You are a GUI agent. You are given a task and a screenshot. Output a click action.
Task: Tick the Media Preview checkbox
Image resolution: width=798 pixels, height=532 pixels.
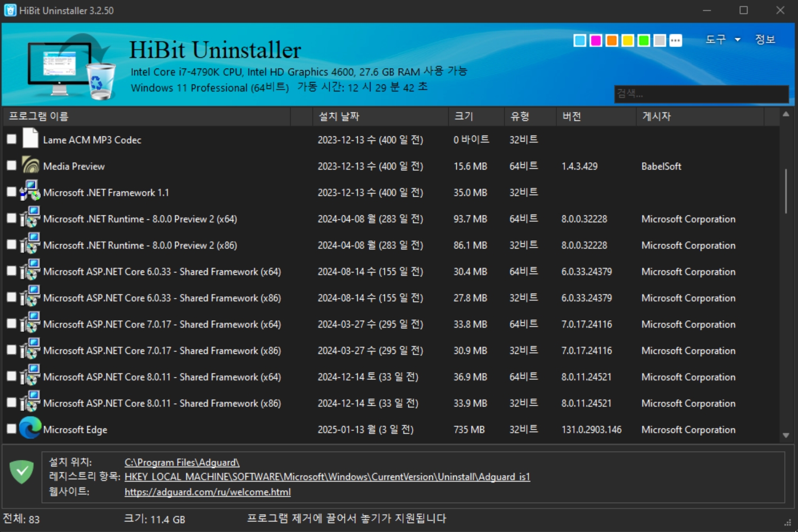pos(11,165)
